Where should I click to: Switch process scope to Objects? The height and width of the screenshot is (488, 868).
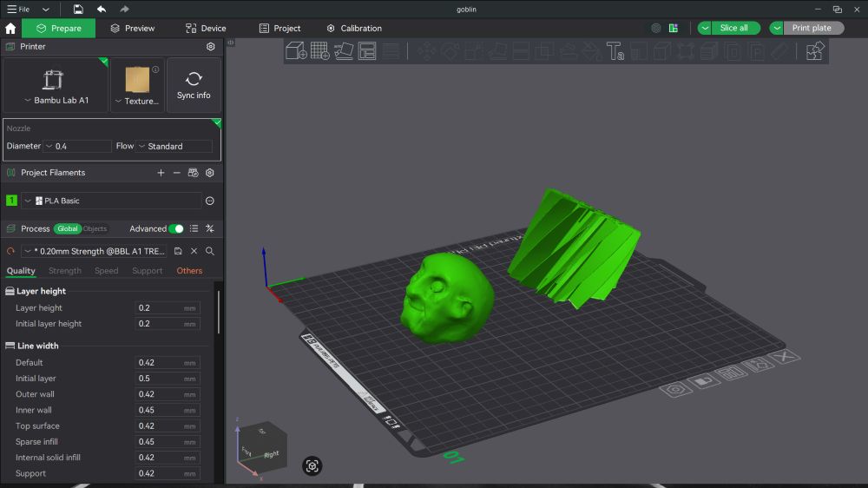95,228
